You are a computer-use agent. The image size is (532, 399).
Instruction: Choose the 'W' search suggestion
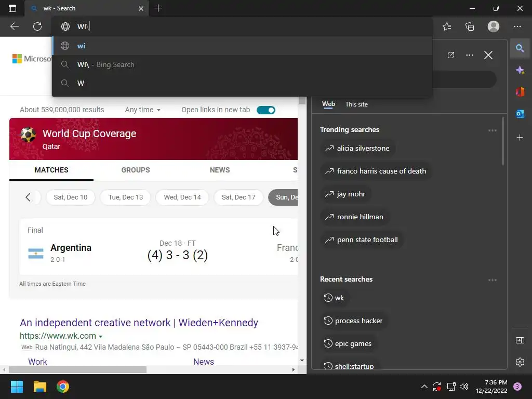tap(242, 83)
